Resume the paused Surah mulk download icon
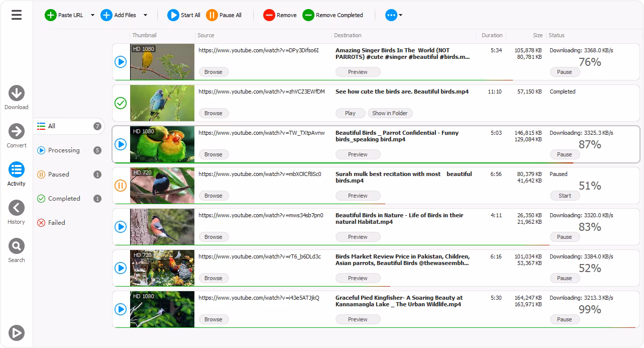Image resolution: width=644 pixels, height=348 pixels. tap(121, 186)
